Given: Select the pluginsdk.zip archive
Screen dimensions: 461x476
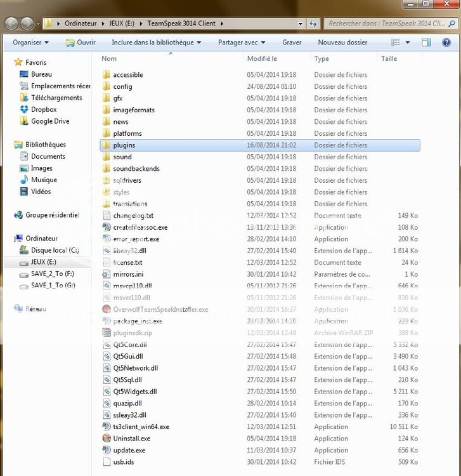Looking at the screenshot, I should tap(133, 333).
